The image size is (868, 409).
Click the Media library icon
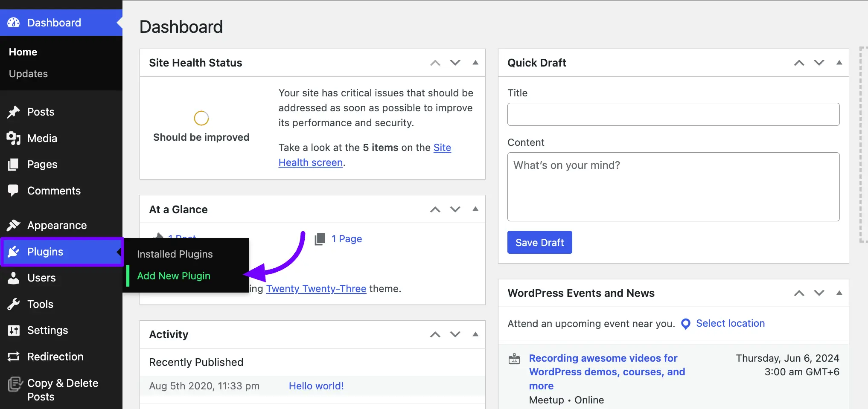(x=14, y=138)
